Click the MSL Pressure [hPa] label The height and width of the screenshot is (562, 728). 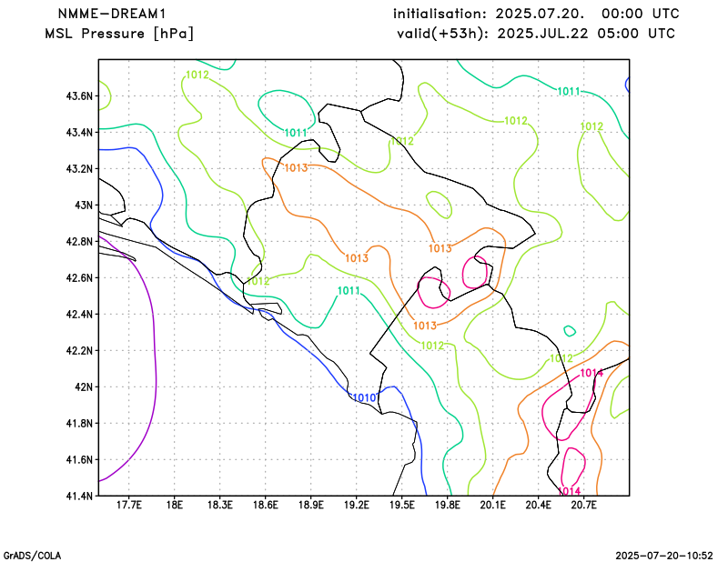pos(119,34)
